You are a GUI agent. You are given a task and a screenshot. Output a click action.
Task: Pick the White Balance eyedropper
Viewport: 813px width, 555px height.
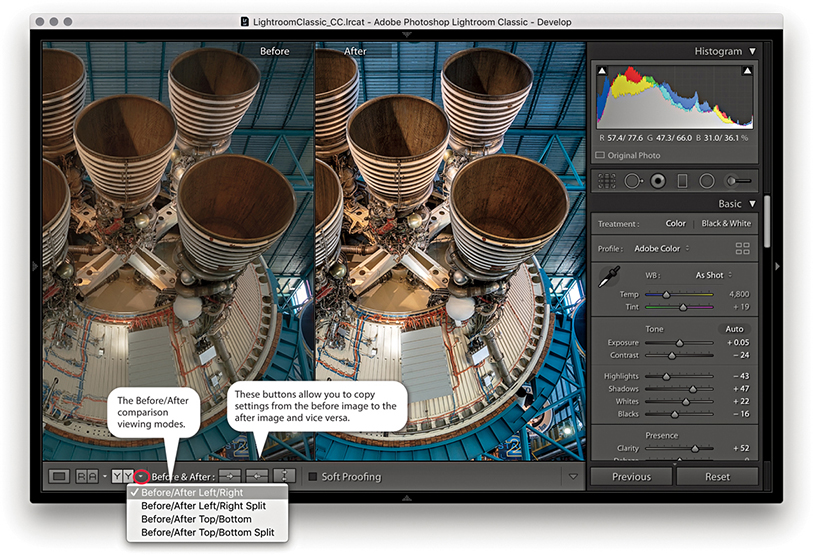606,278
